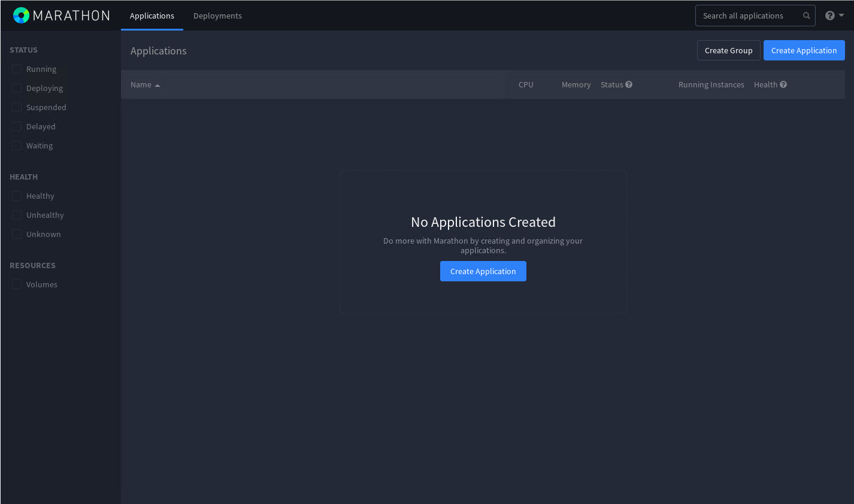The image size is (854, 504).
Task: Click the Running Instances column header
Action: click(x=711, y=84)
